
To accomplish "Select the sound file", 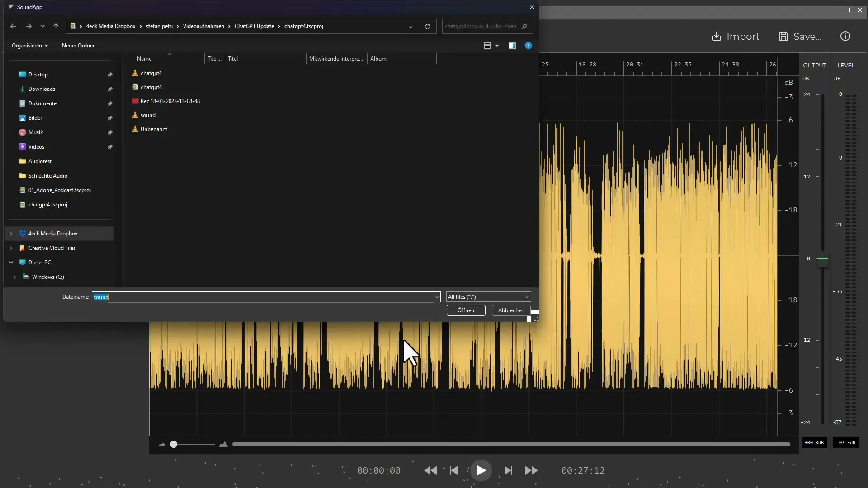I will click(x=144, y=115).
